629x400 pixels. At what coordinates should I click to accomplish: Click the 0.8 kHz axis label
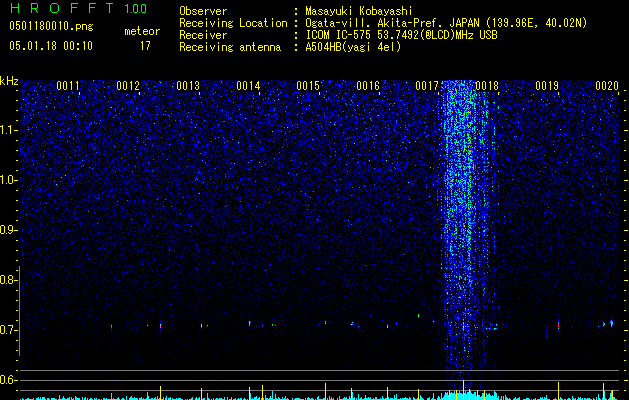(x=8, y=280)
